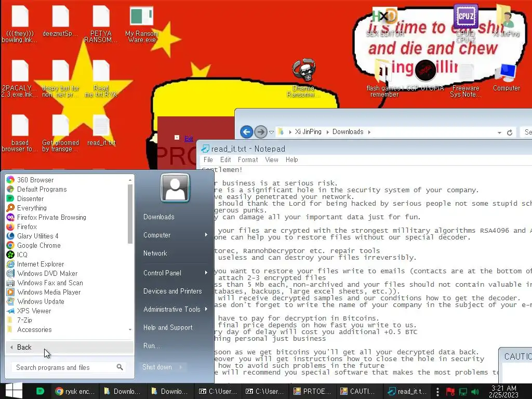
Task: Open recent locations dropdown in Explorer
Action: [x=271, y=132]
